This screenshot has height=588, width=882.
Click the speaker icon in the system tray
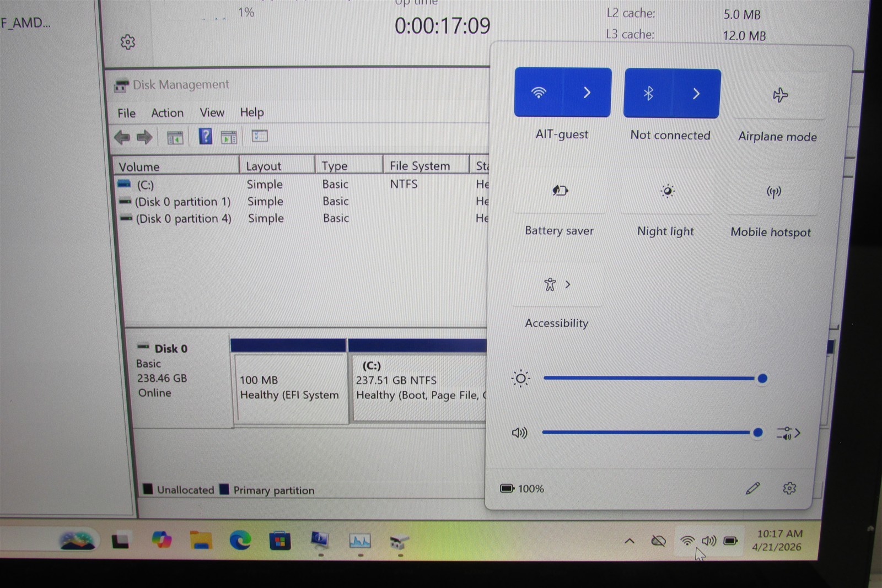[x=709, y=541]
